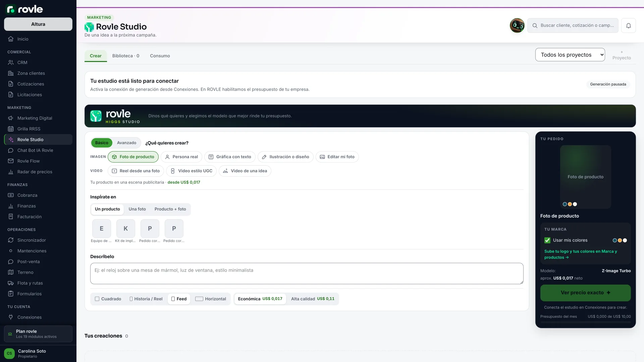Open Marketing Digital module
The width and height of the screenshot is (644, 362).
[x=38, y=118]
